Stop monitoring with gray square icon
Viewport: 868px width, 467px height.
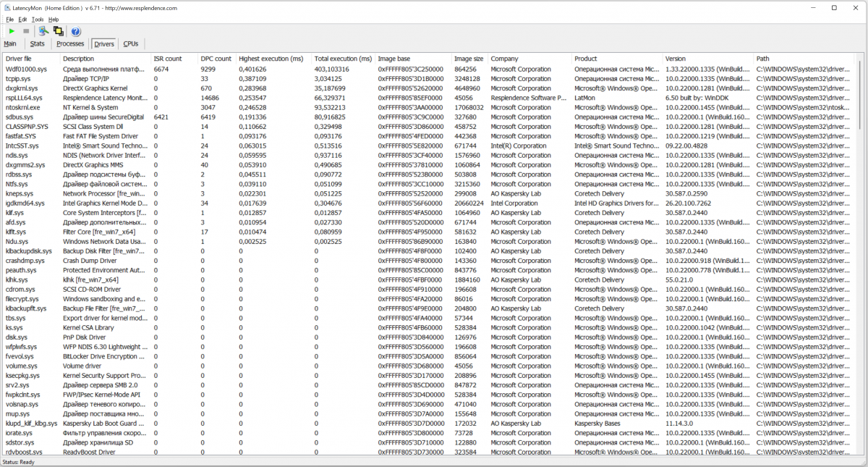tap(26, 31)
